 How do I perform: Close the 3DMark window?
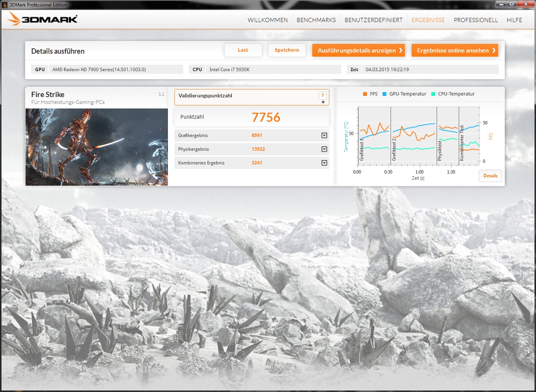(526, 4)
